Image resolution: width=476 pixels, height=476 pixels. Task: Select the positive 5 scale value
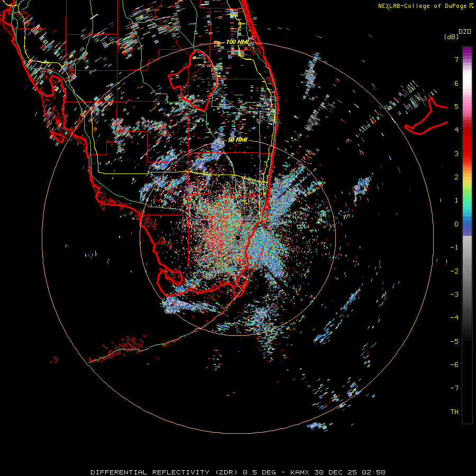(456, 106)
